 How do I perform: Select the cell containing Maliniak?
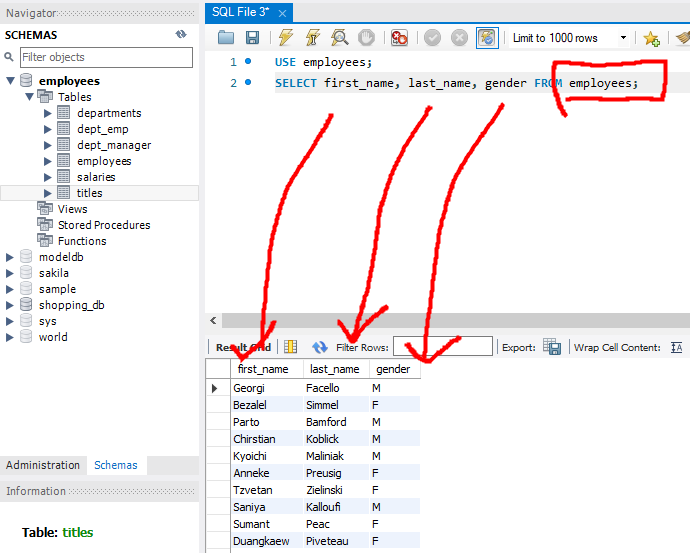[336, 456]
